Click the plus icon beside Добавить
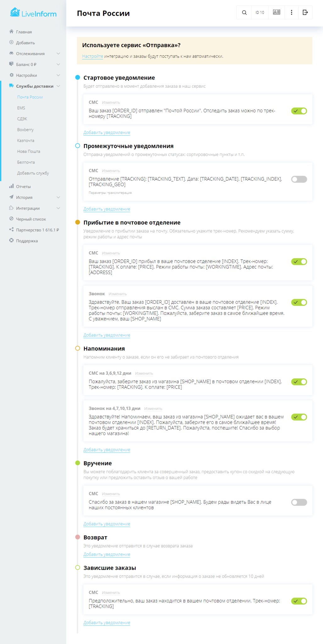The image size is (323, 644). (11, 42)
